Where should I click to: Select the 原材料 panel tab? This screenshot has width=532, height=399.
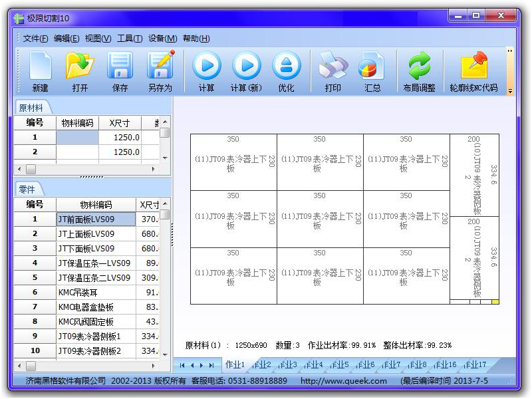point(31,108)
